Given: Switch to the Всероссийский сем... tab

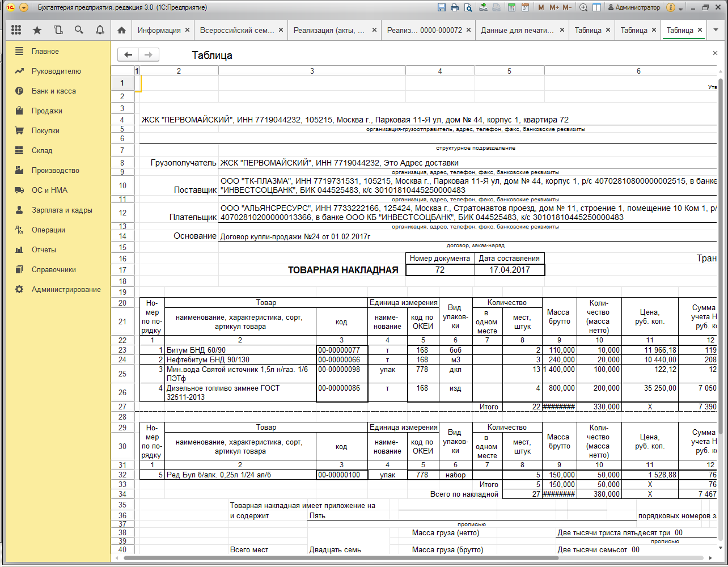Looking at the screenshot, I should 237,30.
